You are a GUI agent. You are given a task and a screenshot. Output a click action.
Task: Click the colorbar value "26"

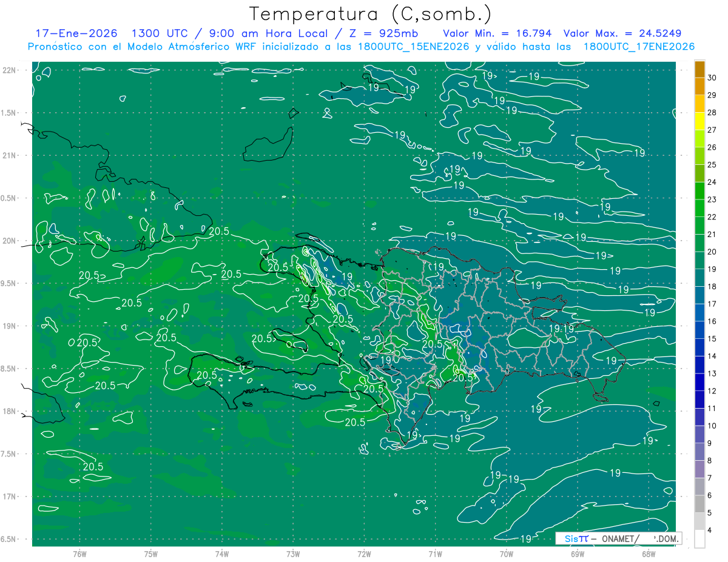[712, 147]
